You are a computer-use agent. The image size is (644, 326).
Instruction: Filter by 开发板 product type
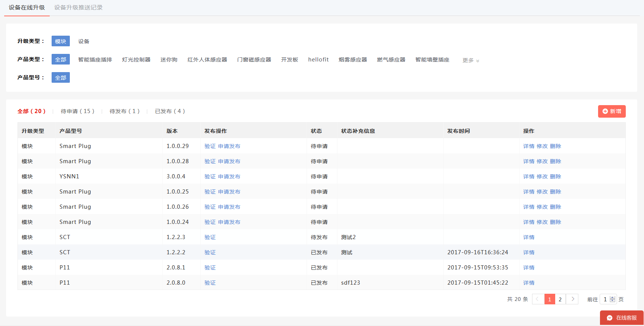coord(290,60)
